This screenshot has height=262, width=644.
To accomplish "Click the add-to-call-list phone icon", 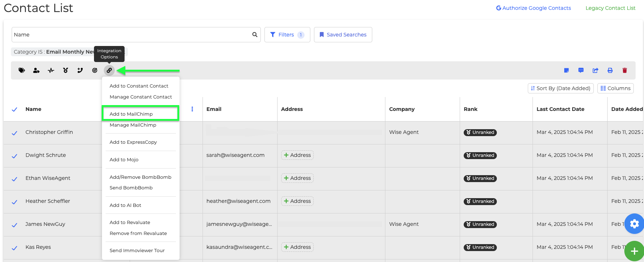I will point(80,70).
